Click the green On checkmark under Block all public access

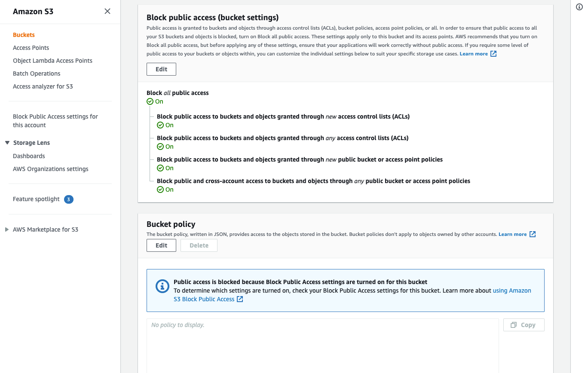150,101
